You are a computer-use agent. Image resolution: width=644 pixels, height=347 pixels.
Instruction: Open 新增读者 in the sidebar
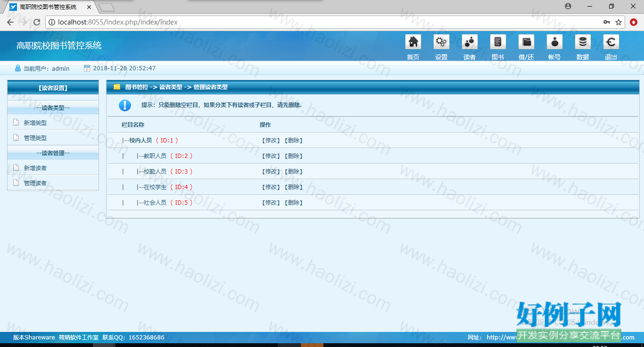click(x=35, y=168)
